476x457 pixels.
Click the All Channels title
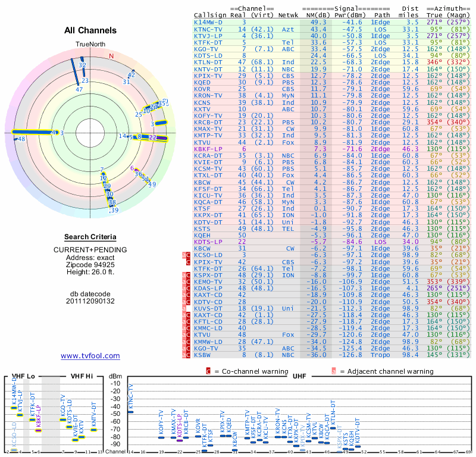(90, 30)
